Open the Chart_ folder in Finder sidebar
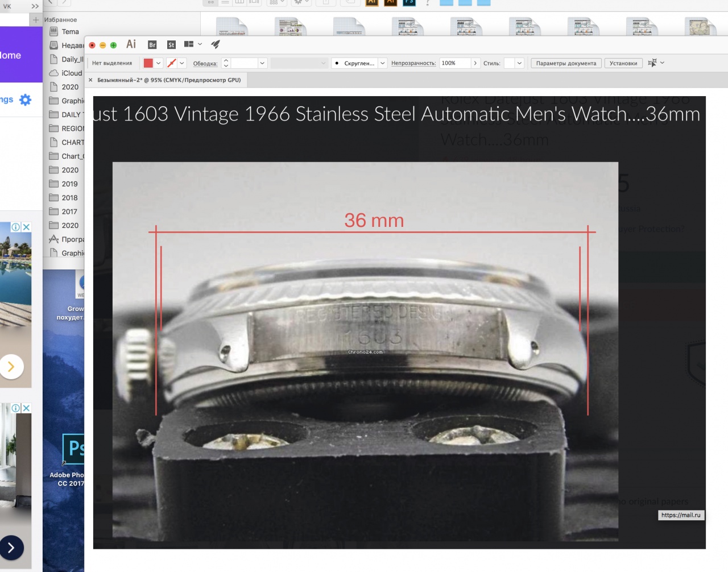 (73, 156)
